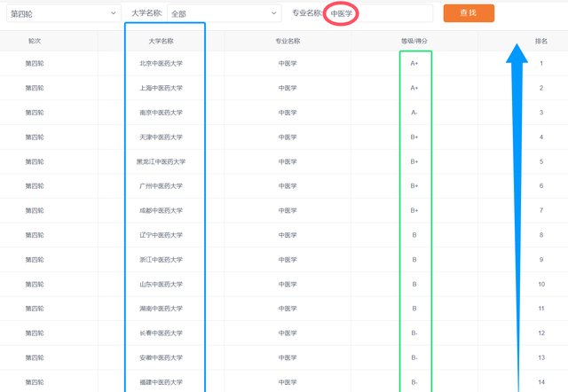568x392 pixels.
Task: Select the 福建中医药大学 cell
Action: click(x=162, y=382)
